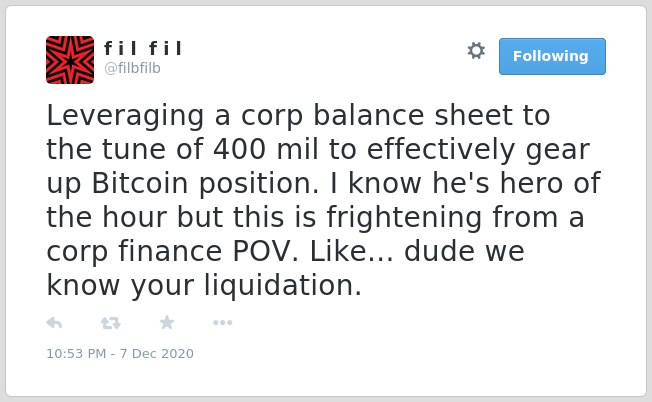Toggle the blue Following button
Image resolution: width=652 pixels, height=402 pixels.
[x=552, y=56]
